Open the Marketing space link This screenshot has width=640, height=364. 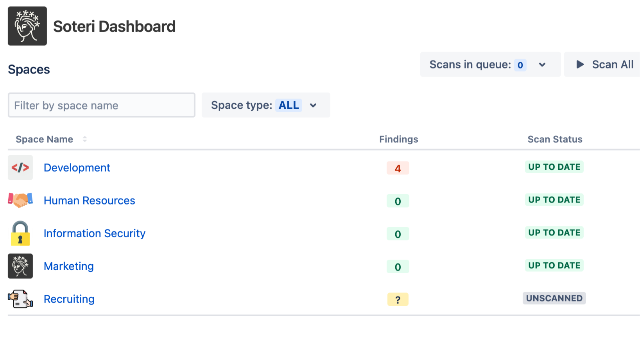[69, 266]
